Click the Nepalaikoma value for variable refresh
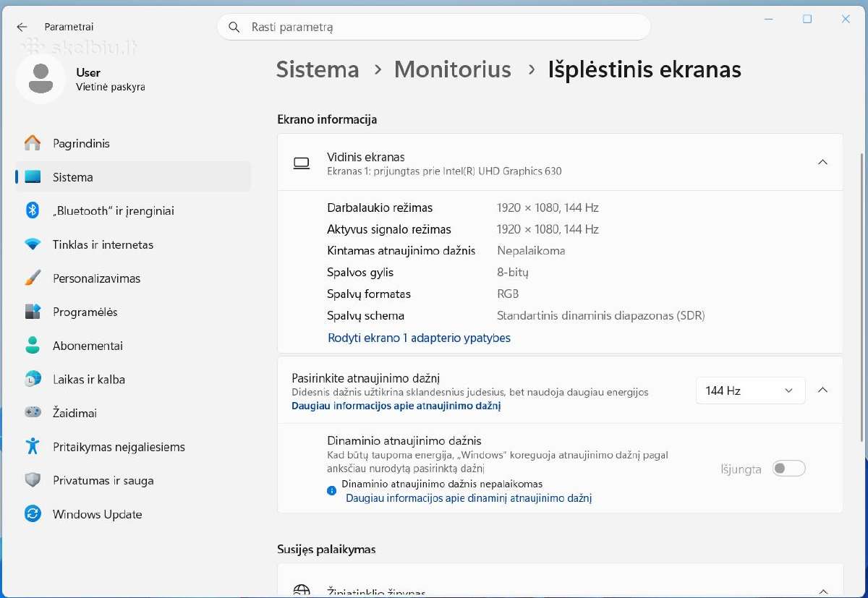Screen dimensions: 868x598 click(531, 251)
